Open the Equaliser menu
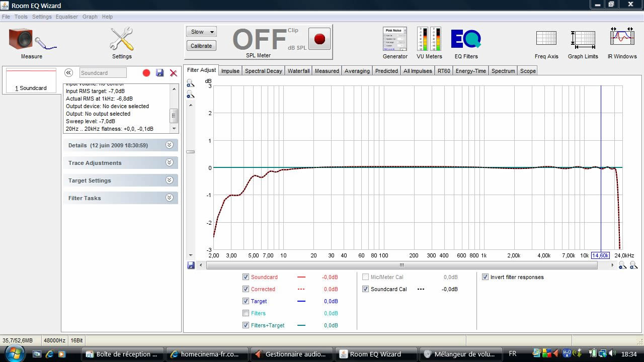Image resolution: width=644 pixels, height=362 pixels. [x=67, y=17]
